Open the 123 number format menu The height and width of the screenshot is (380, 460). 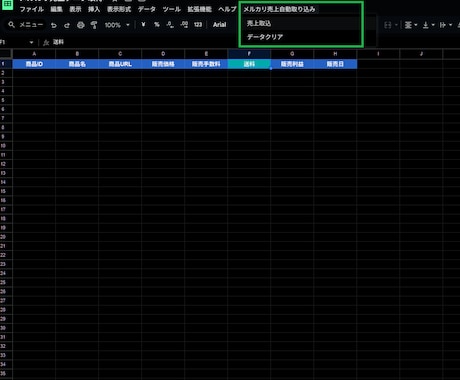[198, 25]
